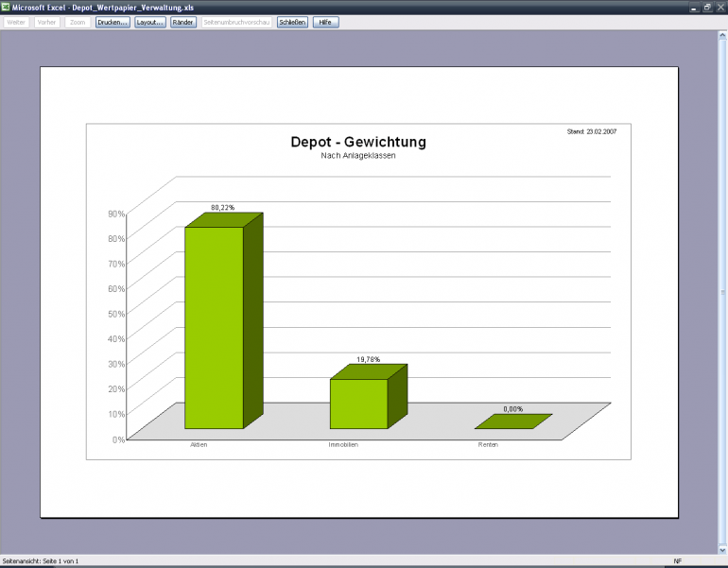Click the 10% axis value
The height and width of the screenshot is (568, 728).
[116, 414]
